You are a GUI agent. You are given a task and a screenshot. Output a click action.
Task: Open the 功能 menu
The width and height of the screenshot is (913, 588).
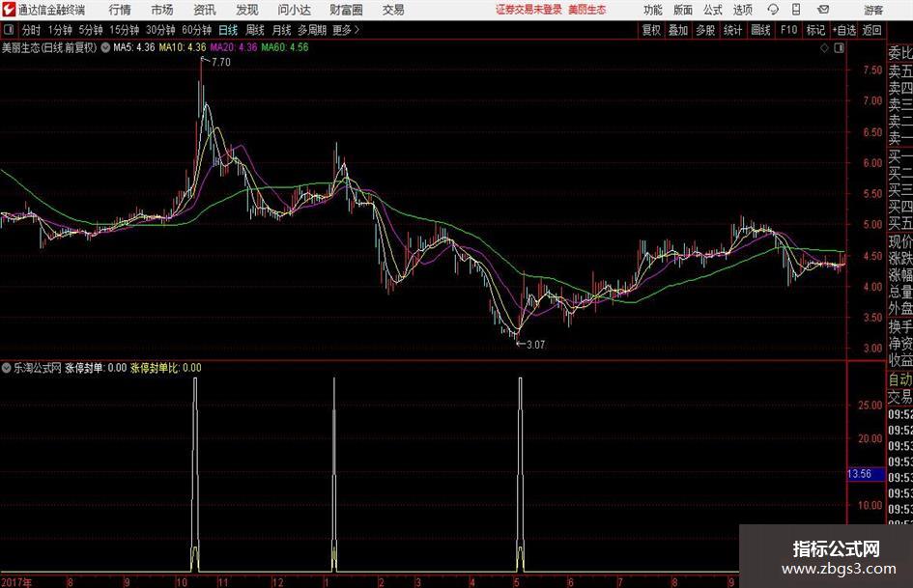(x=653, y=10)
